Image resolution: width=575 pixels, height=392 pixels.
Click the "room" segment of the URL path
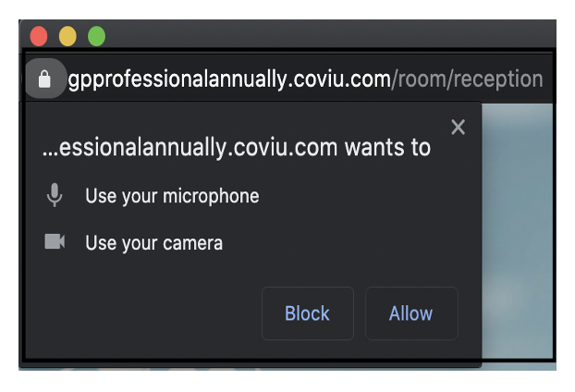tap(422, 80)
